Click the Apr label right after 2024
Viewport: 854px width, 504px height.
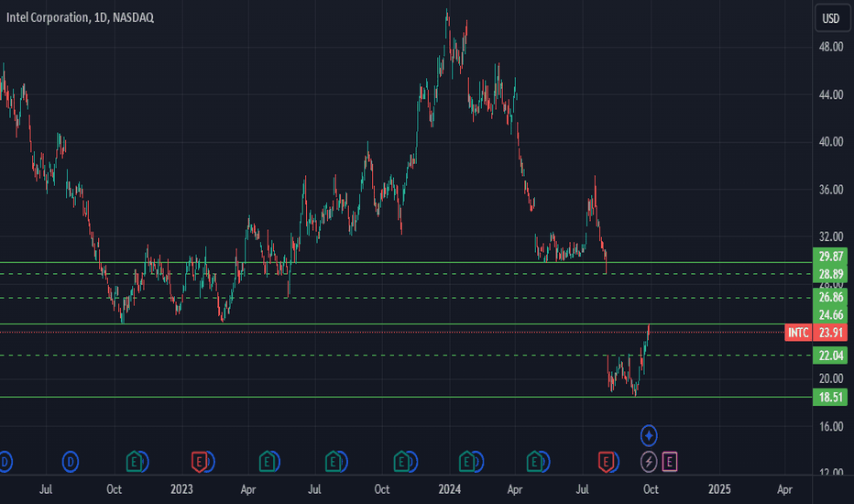point(515,489)
